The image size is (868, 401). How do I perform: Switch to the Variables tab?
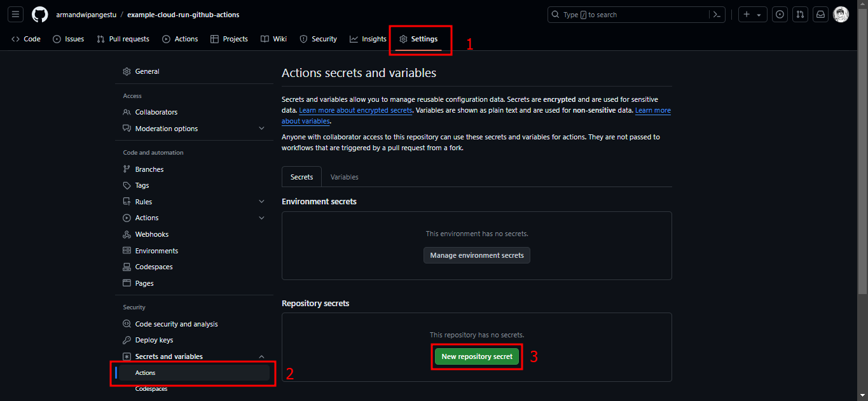pos(344,176)
